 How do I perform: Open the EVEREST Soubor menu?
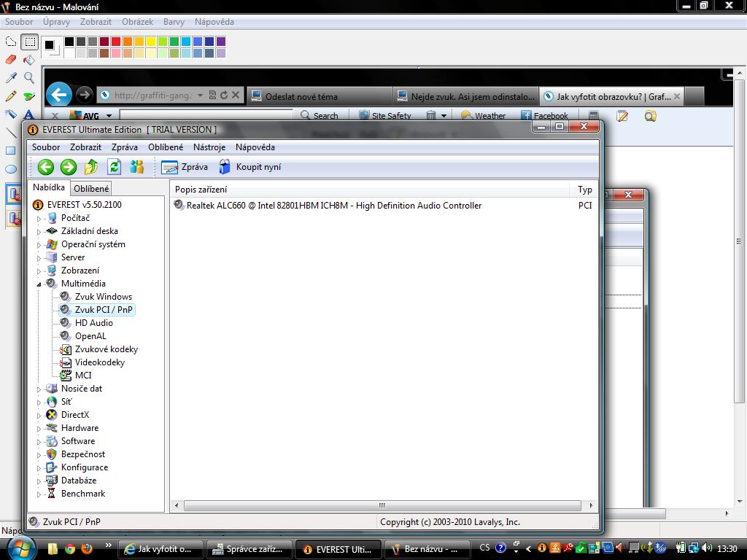(x=46, y=147)
